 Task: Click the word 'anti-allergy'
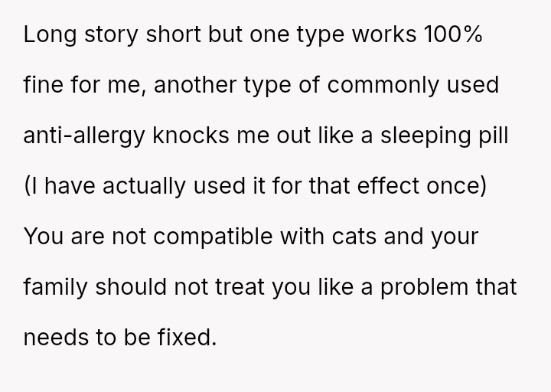click(84, 136)
